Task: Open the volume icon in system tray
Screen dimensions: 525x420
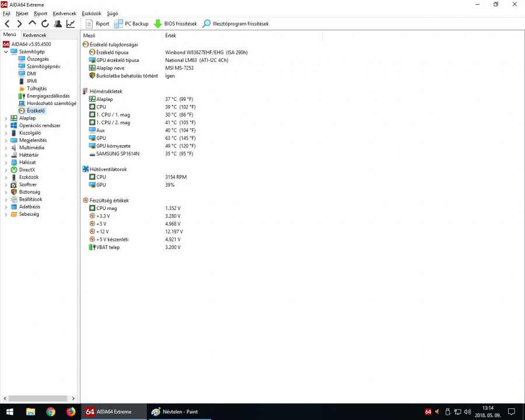Action: (x=467, y=412)
